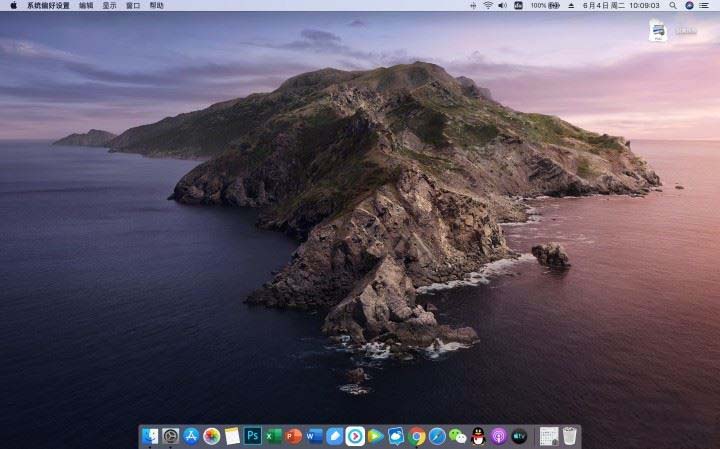Click the small waveform status icon before Wi-Fi
Viewport: 720px width, 449px height.
[473, 6]
